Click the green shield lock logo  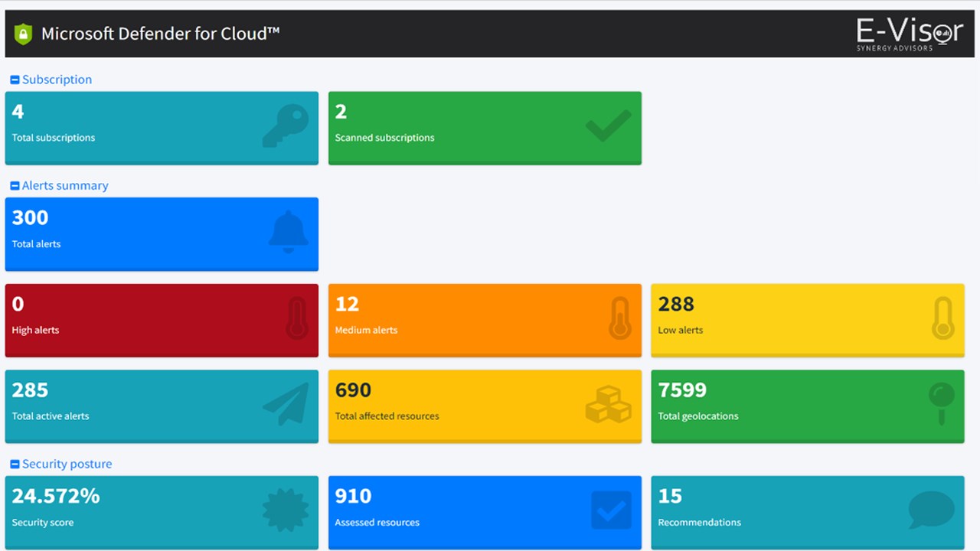pyautogui.click(x=23, y=34)
